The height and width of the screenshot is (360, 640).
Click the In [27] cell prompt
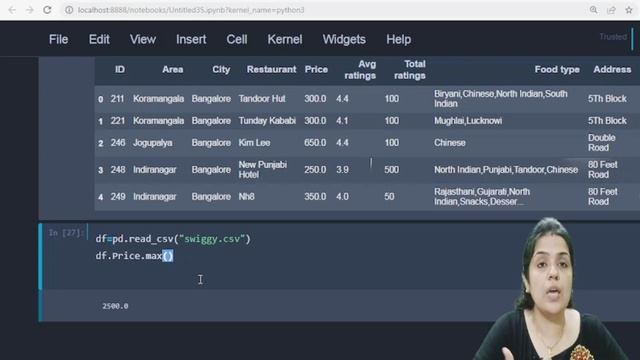[x=66, y=233]
